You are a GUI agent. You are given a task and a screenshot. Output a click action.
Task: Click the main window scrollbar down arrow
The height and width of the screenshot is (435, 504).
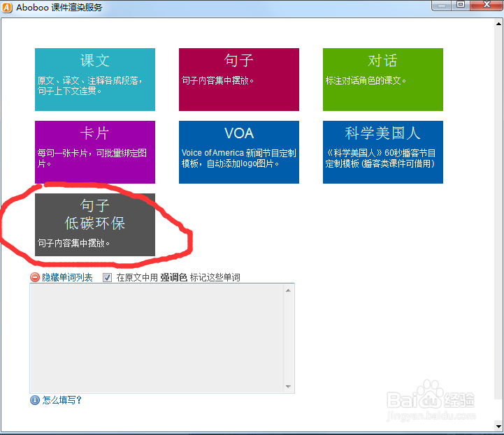[x=498, y=427]
